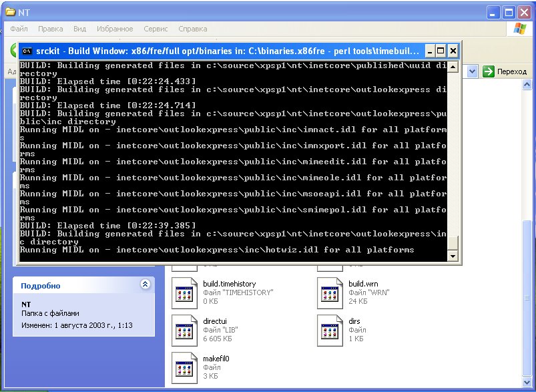Click the srckit Build Window title bar

[x=228, y=51]
